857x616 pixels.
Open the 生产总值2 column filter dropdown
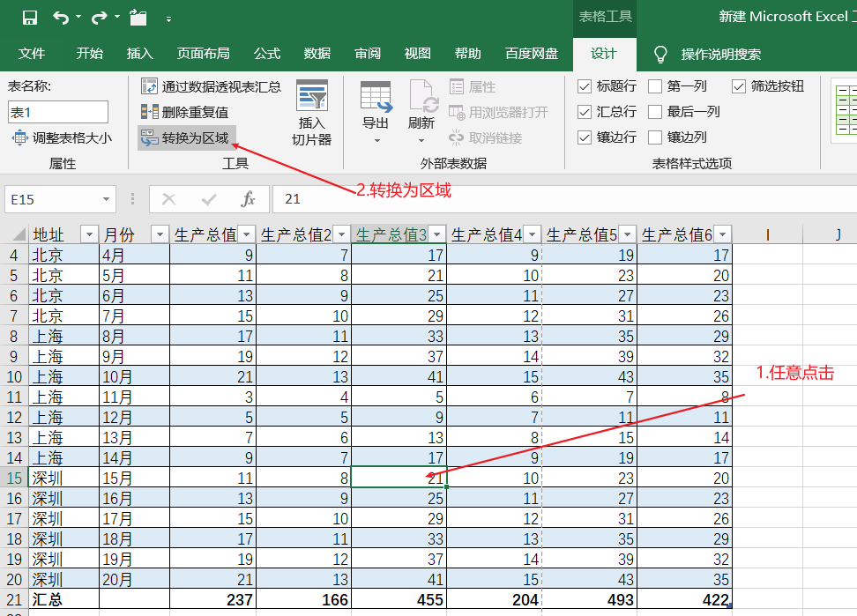(x=341, y=234)
